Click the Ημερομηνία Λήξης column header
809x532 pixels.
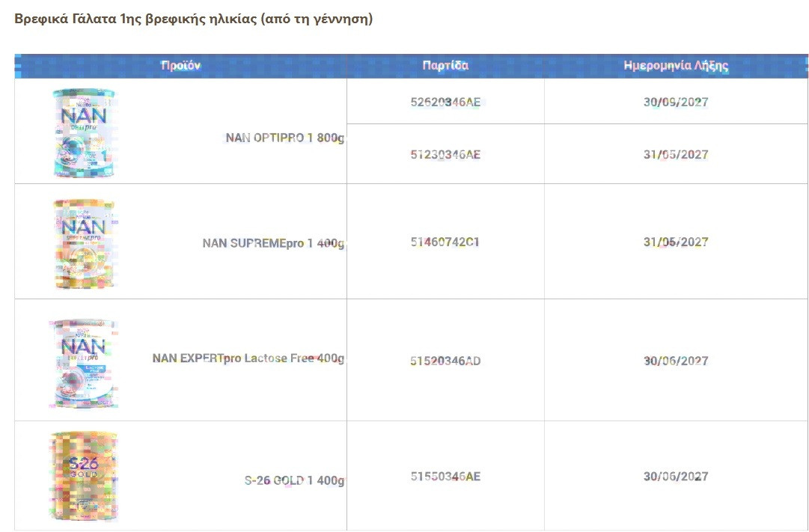(x=676, y=66)
